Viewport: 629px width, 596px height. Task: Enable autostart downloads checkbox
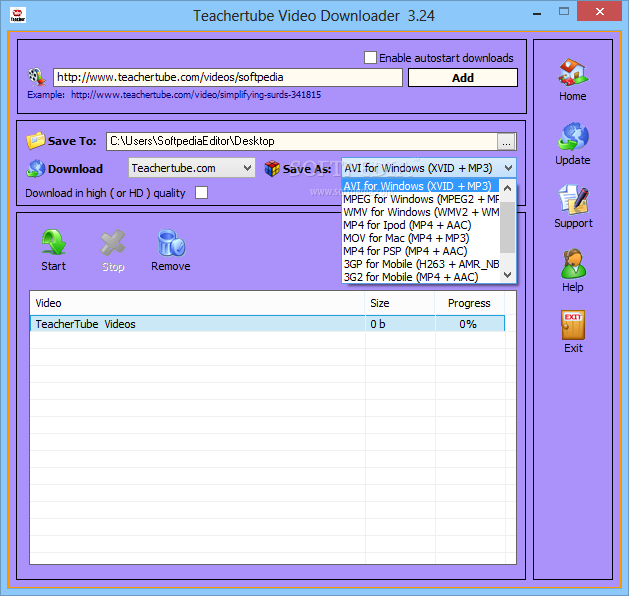tap(370, 57)
